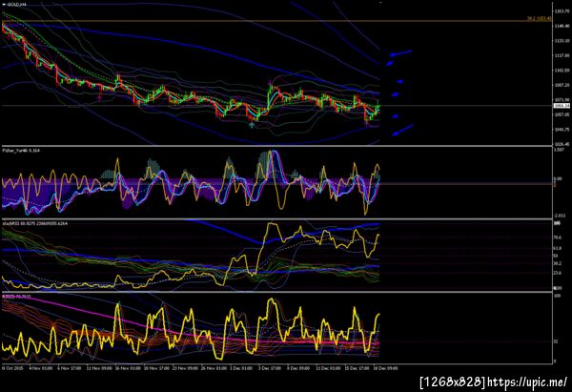Click the 3 Dec 17:00 time label
The width and height of the screenshot is (572, 392).
[270, 368]
